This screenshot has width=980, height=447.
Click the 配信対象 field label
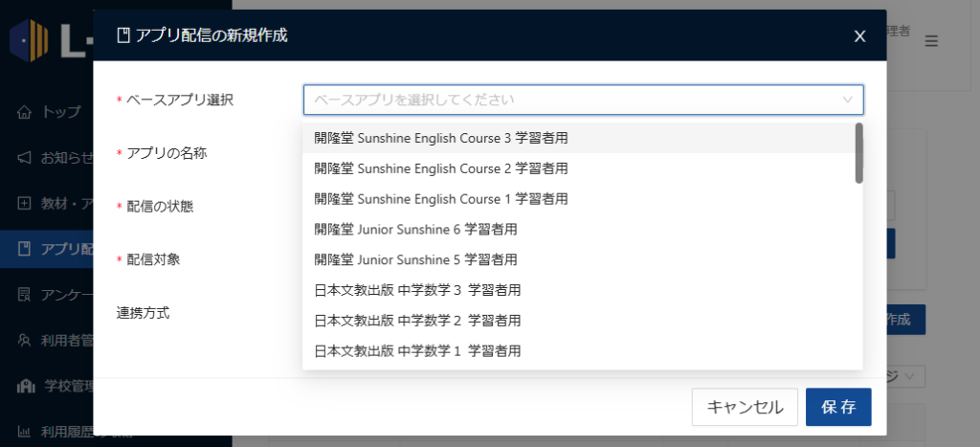[154, 259]
